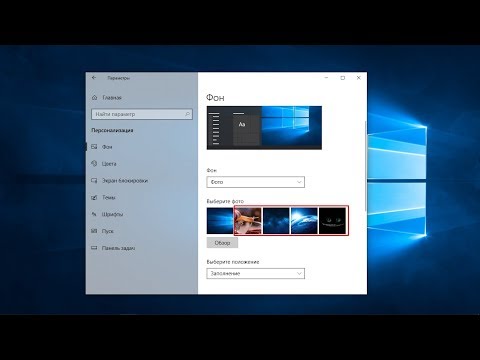The height and width of the screenshot is (360, 480).
Task: Go to Шрифты section
Action: point(112,214)
